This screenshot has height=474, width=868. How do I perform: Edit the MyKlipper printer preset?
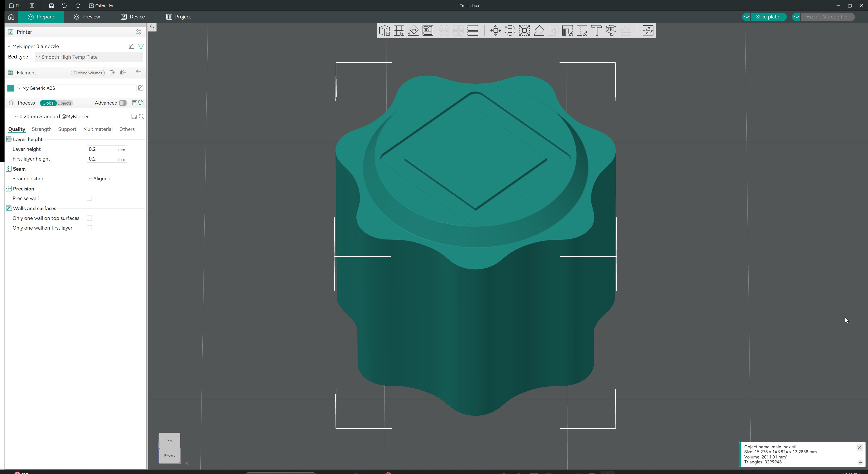pos(132,47)
